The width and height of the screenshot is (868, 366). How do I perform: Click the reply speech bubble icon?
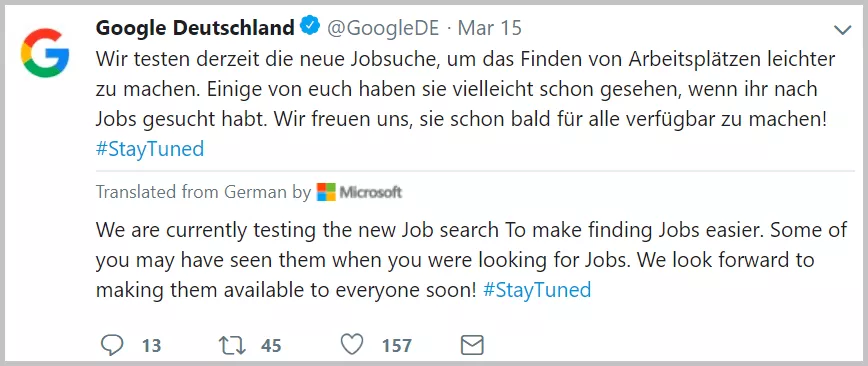click(112, 346)
